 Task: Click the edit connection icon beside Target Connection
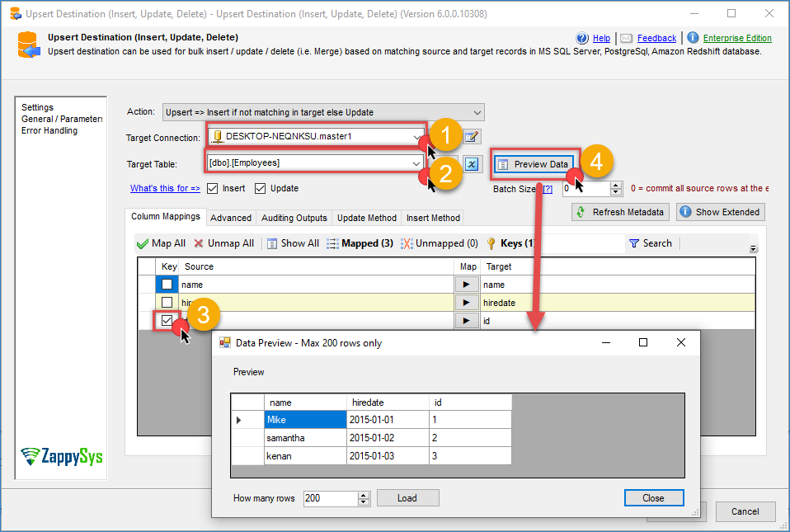472,137
